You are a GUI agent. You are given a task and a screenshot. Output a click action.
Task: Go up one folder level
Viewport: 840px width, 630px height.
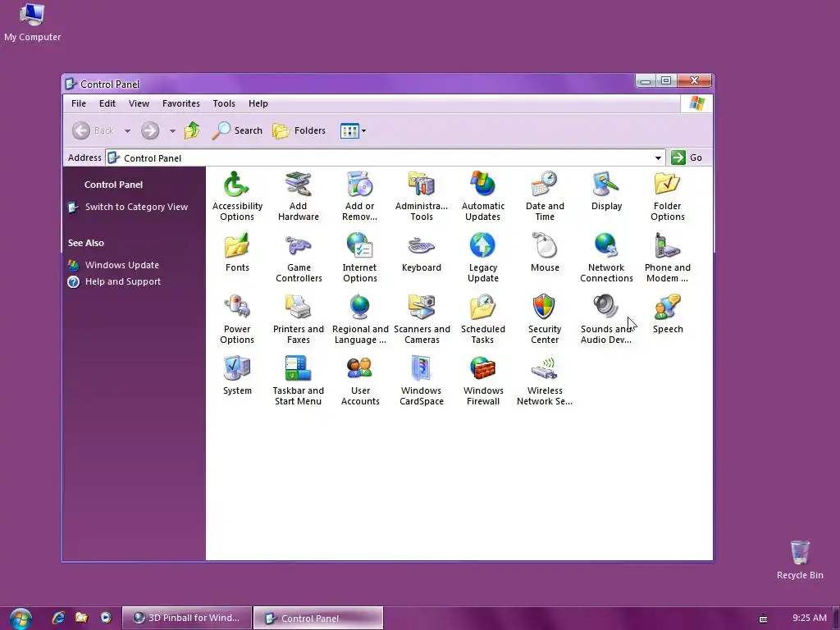[192, 130]
